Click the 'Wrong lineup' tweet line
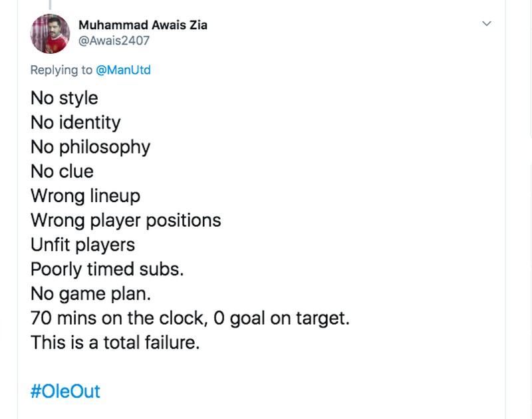Viewport: 532px width, 419px height. (x=85, y=196)
